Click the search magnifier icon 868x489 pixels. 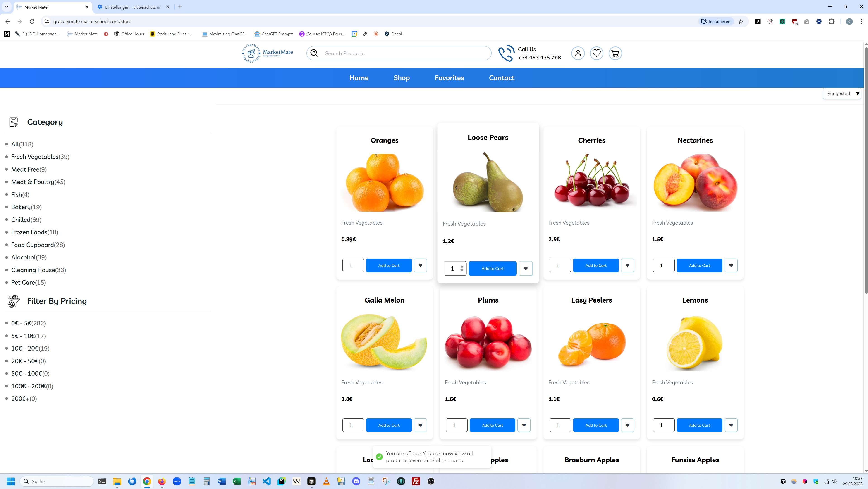click(x=314, y=53)
